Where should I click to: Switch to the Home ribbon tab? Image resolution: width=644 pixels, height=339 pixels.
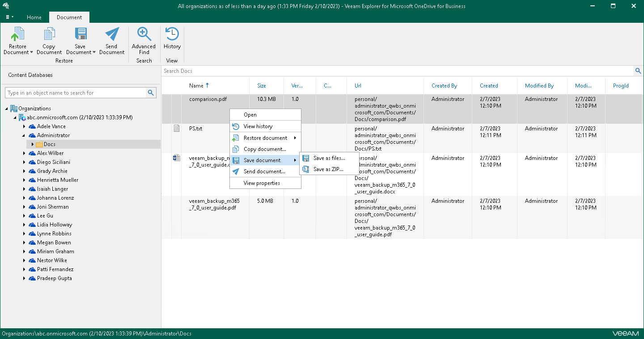point(34,17)
